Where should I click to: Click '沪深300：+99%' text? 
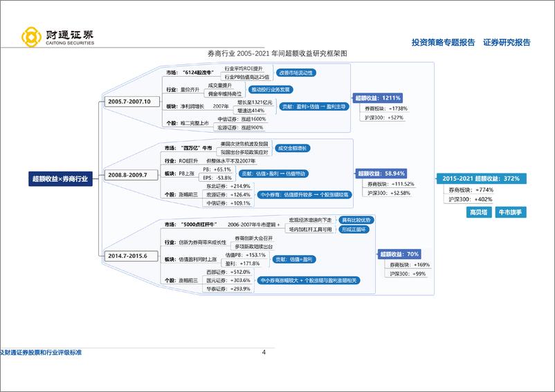coord(408,274)
